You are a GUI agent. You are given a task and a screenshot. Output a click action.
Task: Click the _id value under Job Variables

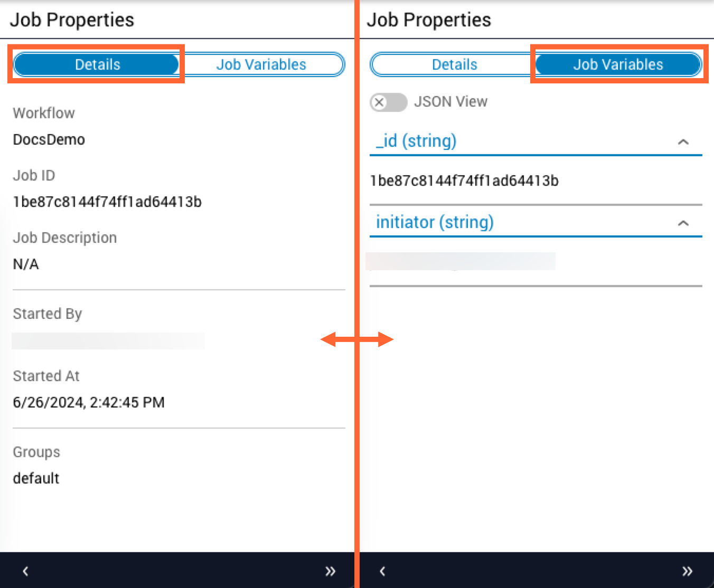(464, 181)
